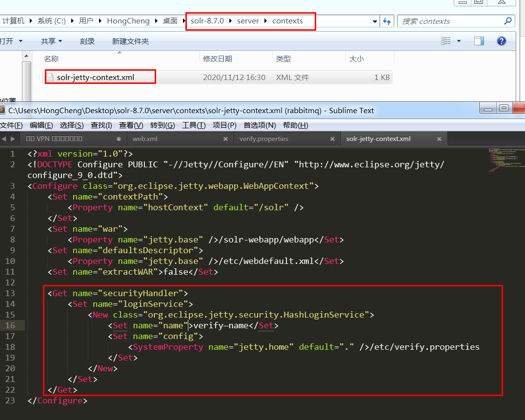This screenshot has height=420, width=525.
Task: Click the change view icon in Explorer's toolbar
Action: point(445,41)
